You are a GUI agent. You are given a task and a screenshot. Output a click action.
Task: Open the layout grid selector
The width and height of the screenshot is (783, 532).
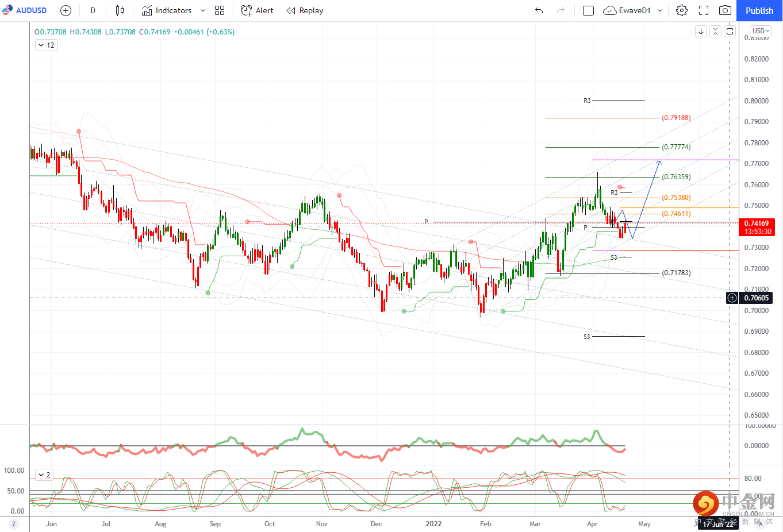click(x=220, y=10)
